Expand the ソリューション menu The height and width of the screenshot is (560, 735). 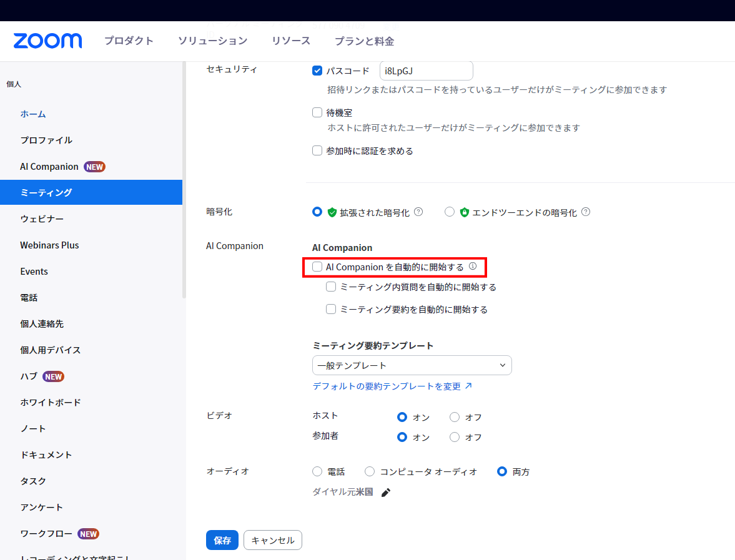point(212,41)
